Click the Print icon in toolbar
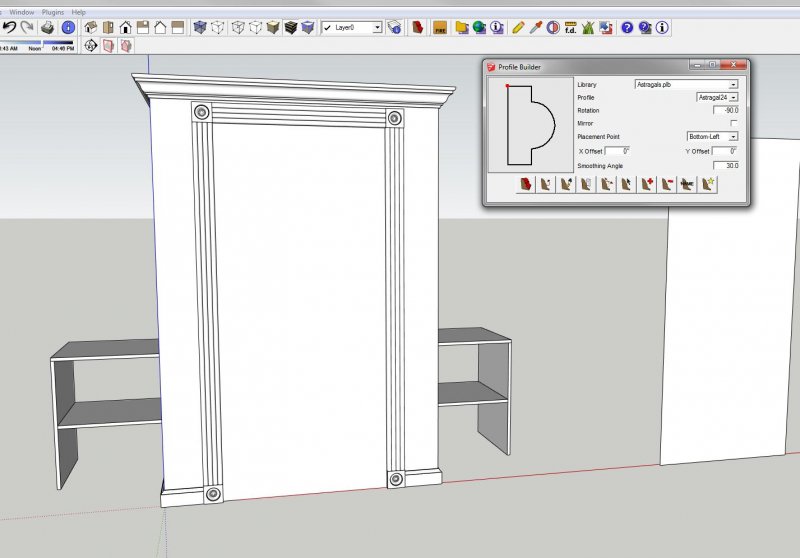The height and width of the screenshot is (558, 800). 48,27
